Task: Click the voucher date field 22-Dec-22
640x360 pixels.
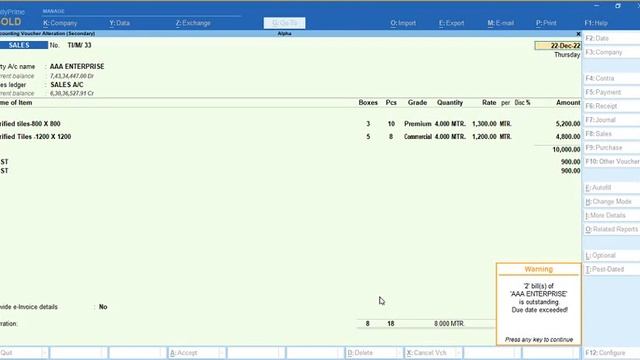Action: (x=558, y=46)
